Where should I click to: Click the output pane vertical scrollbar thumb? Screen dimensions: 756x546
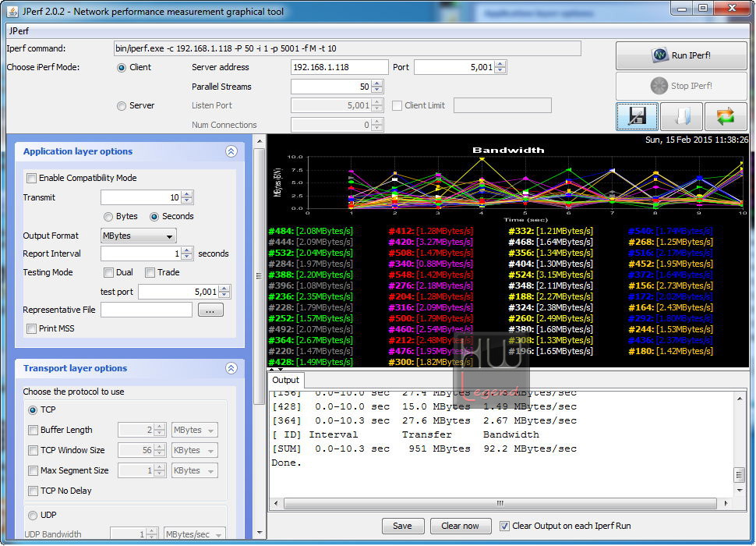(739, 475)
